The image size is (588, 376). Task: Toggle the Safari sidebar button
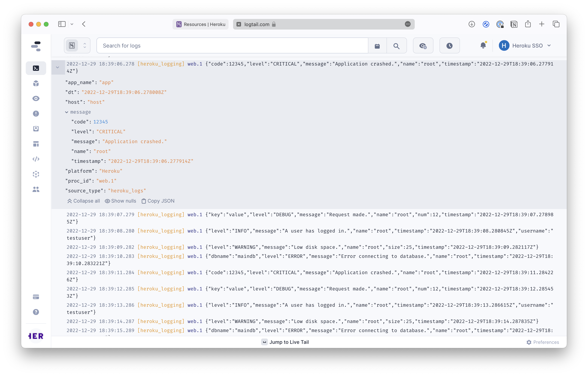point(62,24)
